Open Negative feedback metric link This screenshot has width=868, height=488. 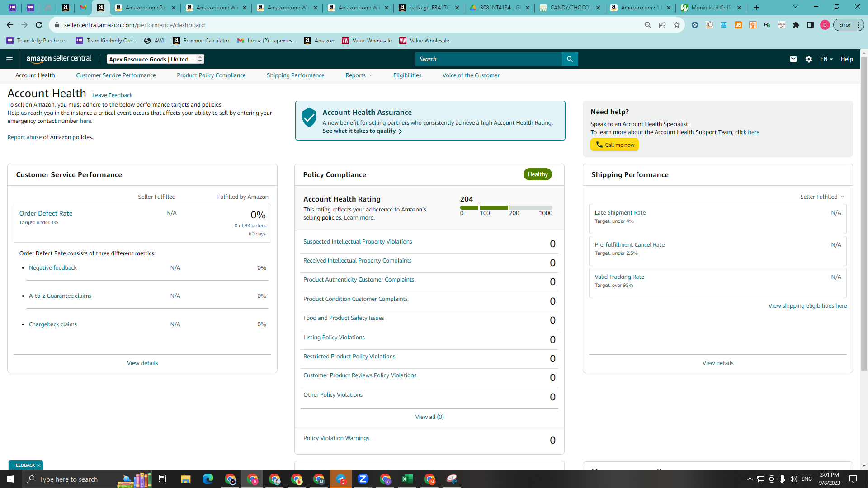point(53,268)
